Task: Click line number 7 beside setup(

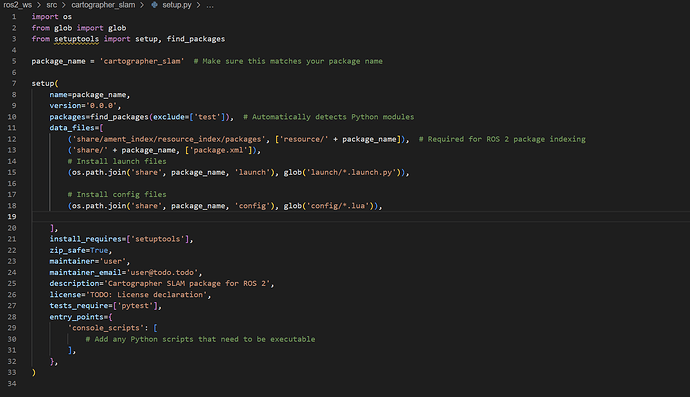Action: [x=14, y=83]
